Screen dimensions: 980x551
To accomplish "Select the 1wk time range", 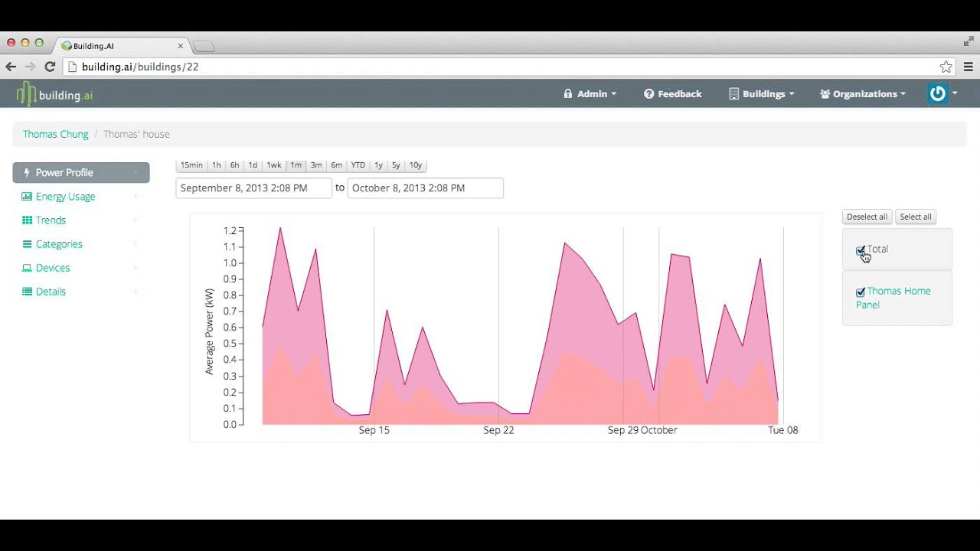I will coord(274,165).
